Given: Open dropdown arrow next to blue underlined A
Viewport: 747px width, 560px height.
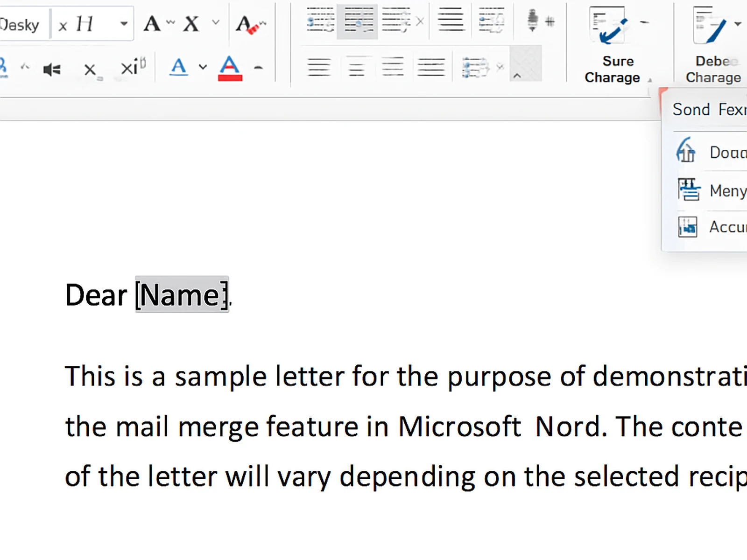Looking at the screenshot, I should [x=203, y=67].
